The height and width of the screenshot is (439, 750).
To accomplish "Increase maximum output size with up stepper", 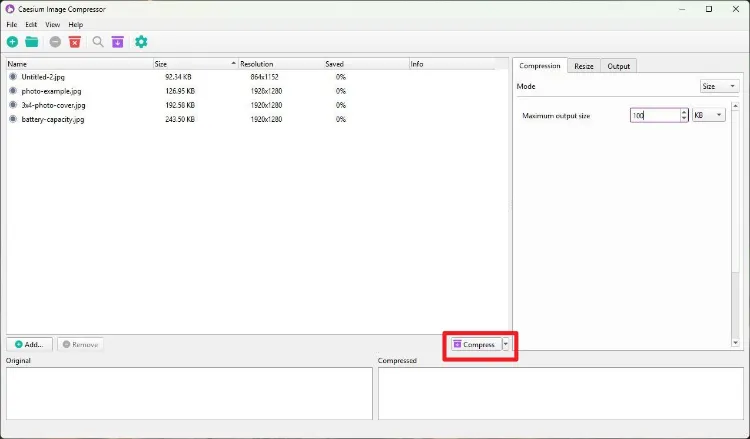I will pos(684,112).
